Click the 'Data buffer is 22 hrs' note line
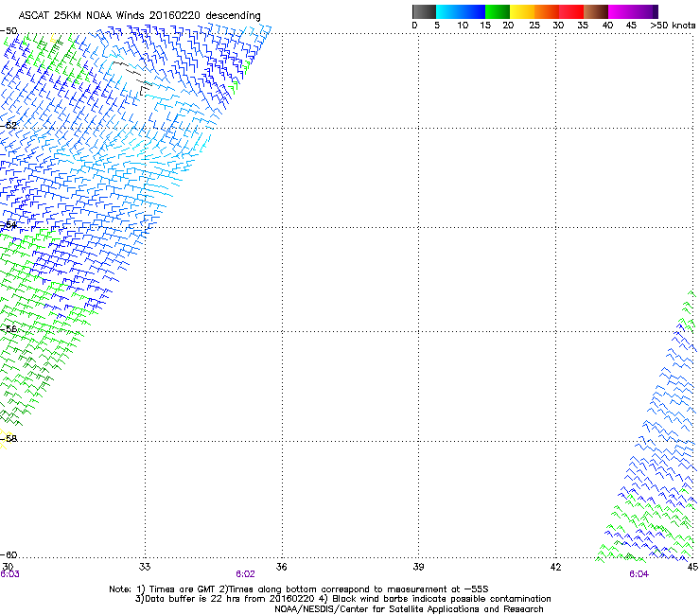Viewport: 700px width, 615px height. pyautogui.click(x=342, y=599)
